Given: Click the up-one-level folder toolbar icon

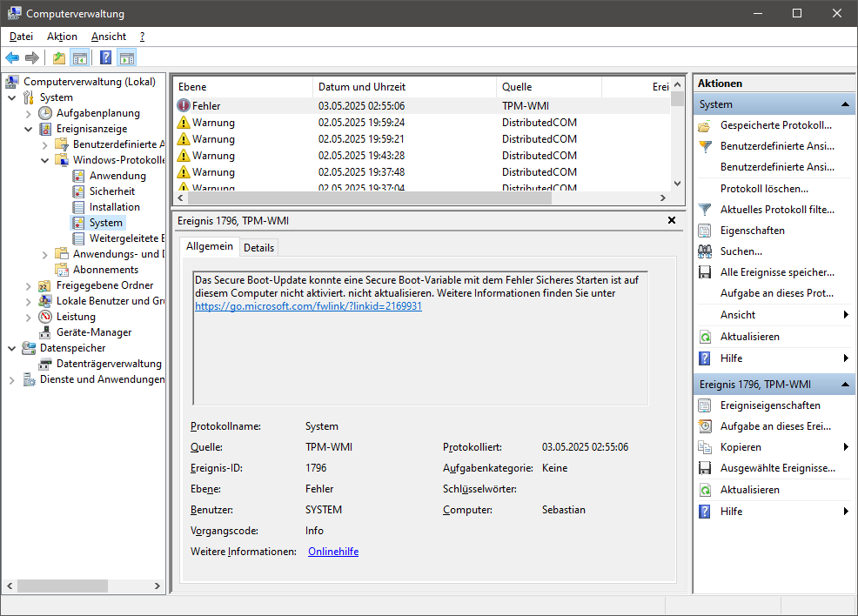Looking at the screenshot, I should (x=59, y=57).
